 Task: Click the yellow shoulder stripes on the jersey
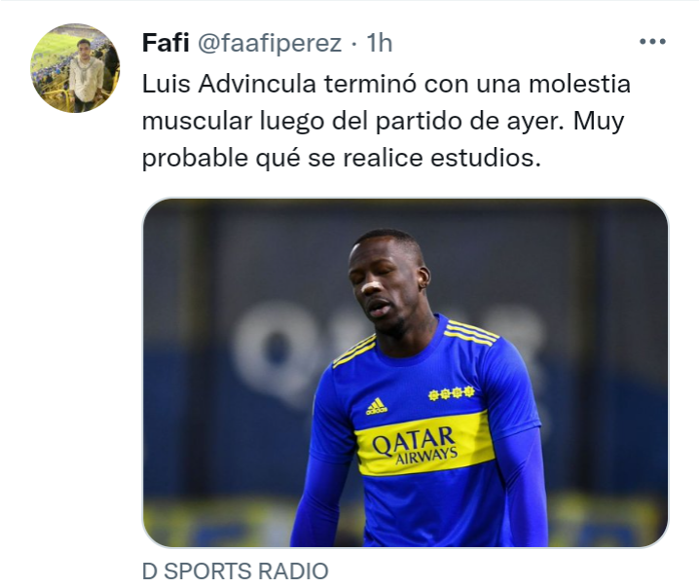click(471, 332)
